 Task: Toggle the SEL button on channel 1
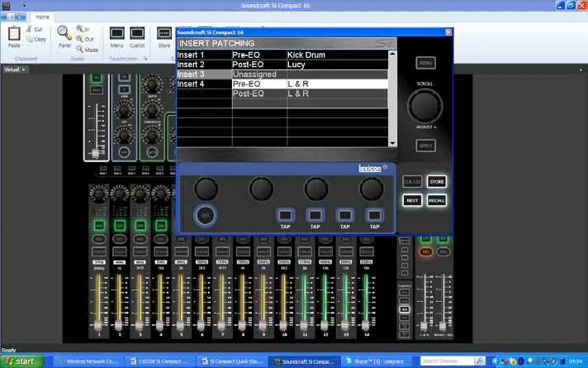tap(99, 239)
